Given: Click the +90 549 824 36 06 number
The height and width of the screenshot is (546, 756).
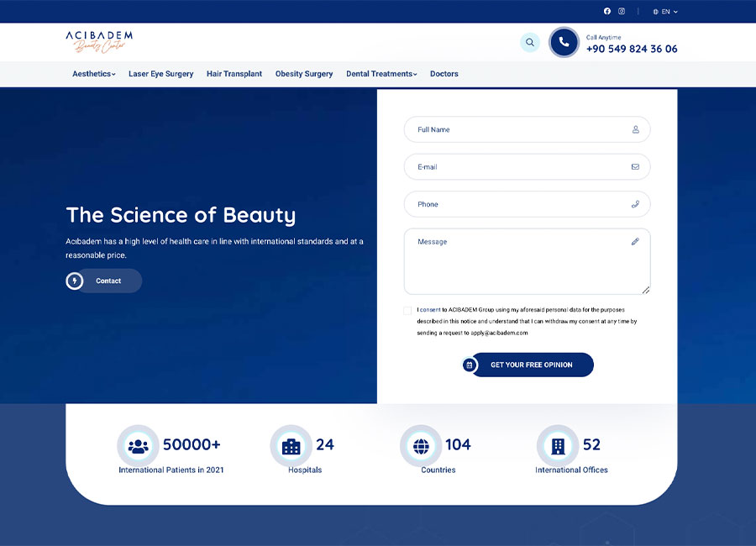Looking at the screenshot, I should point(632,49).
